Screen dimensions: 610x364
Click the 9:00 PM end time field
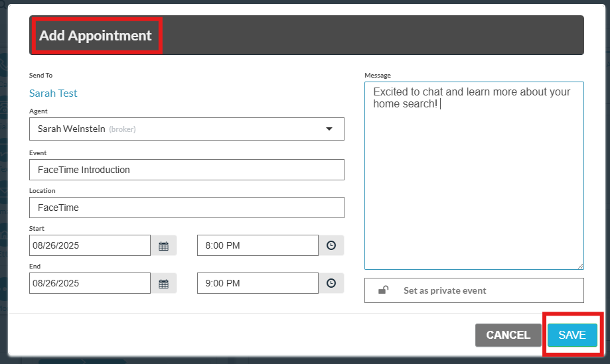258,283
